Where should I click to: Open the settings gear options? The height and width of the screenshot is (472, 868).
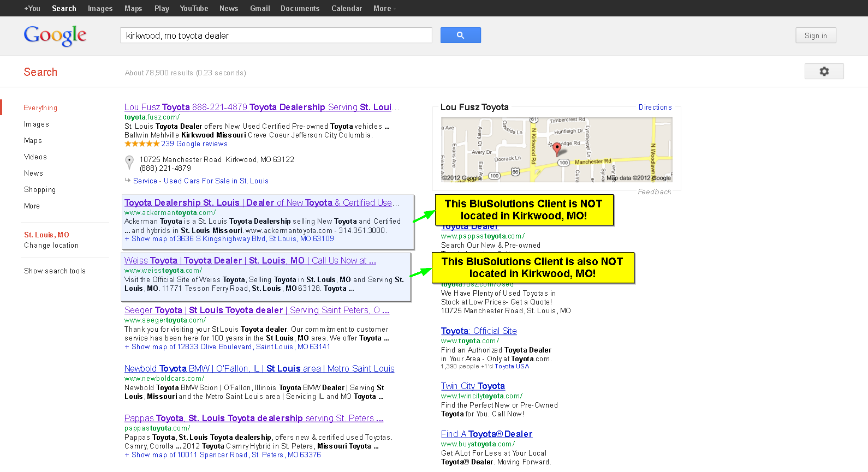[824, 71]
